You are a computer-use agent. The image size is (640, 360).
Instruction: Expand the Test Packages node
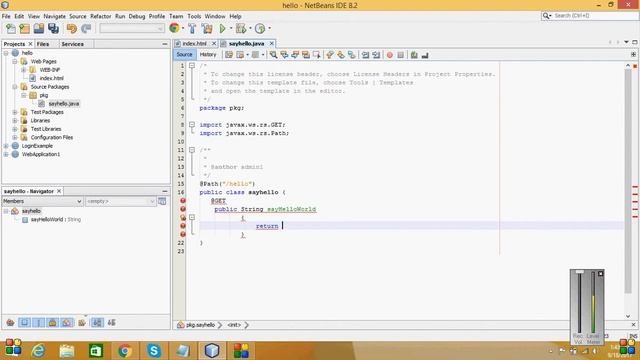pos(15,112)
